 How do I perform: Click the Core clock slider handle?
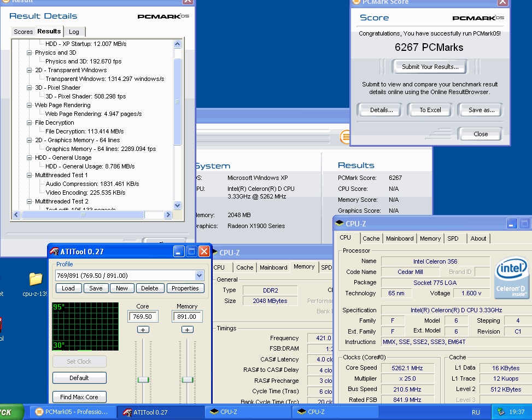(143, 380)
